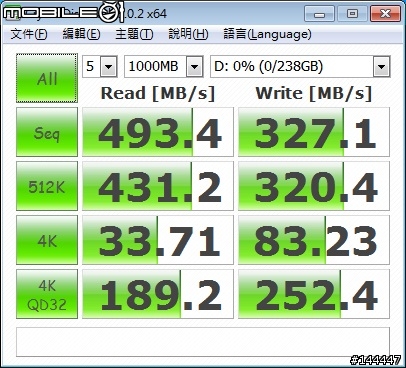Open the test size dropdown showing 1000MB
Viewport: 406px width, 368px height.
tap(164, 66)
